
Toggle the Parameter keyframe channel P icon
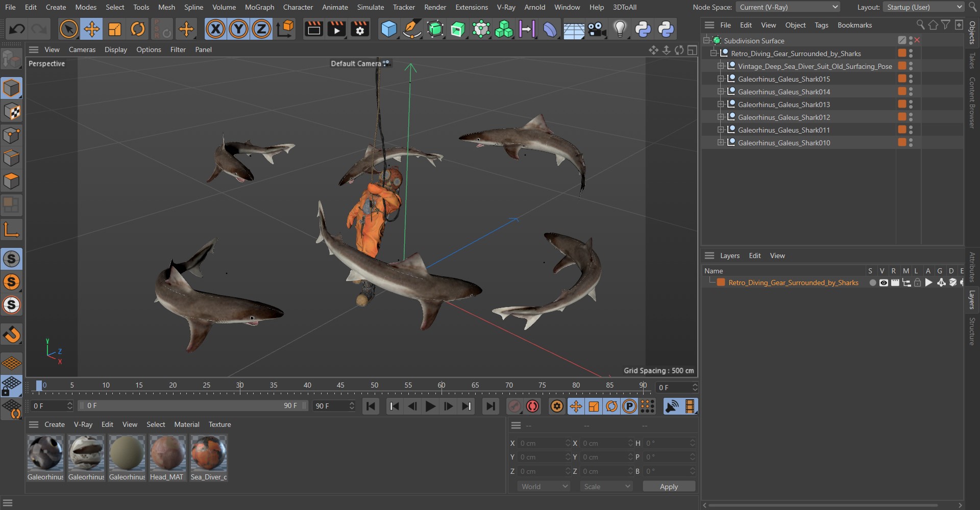coord(630,406)
